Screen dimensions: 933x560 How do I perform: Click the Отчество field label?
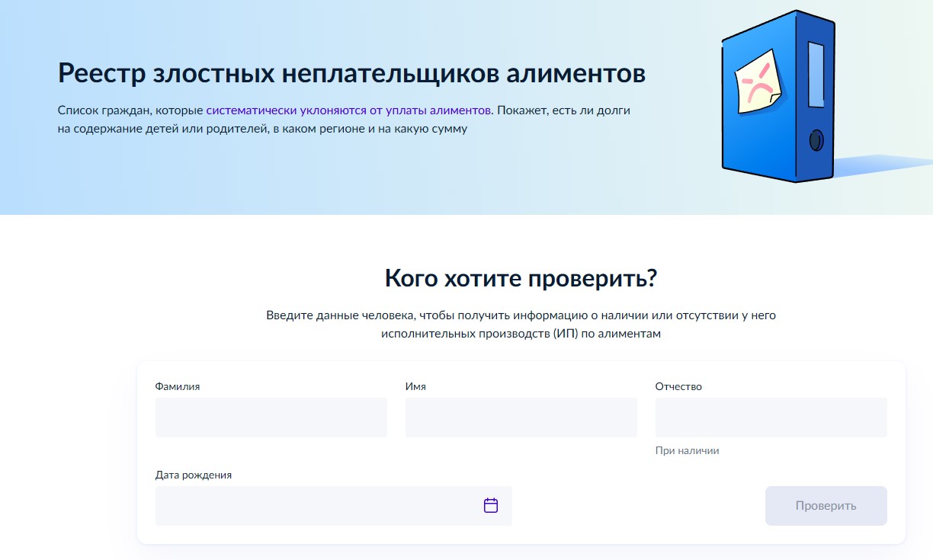(x=679, y=386)
